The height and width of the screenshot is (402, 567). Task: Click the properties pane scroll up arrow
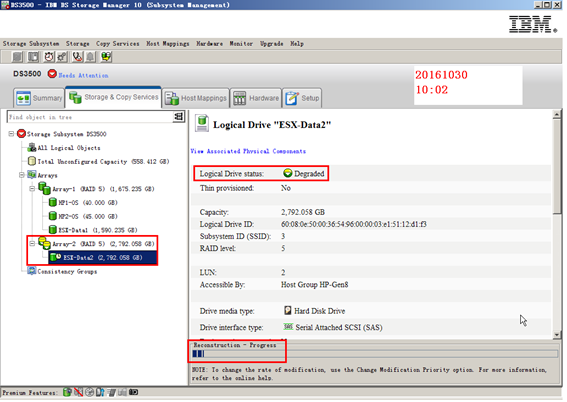(557, 115)
